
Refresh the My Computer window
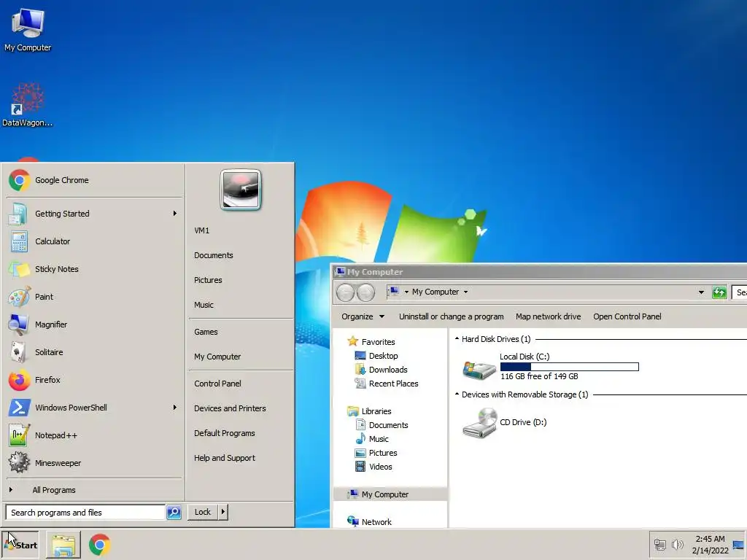pos(719,292)
